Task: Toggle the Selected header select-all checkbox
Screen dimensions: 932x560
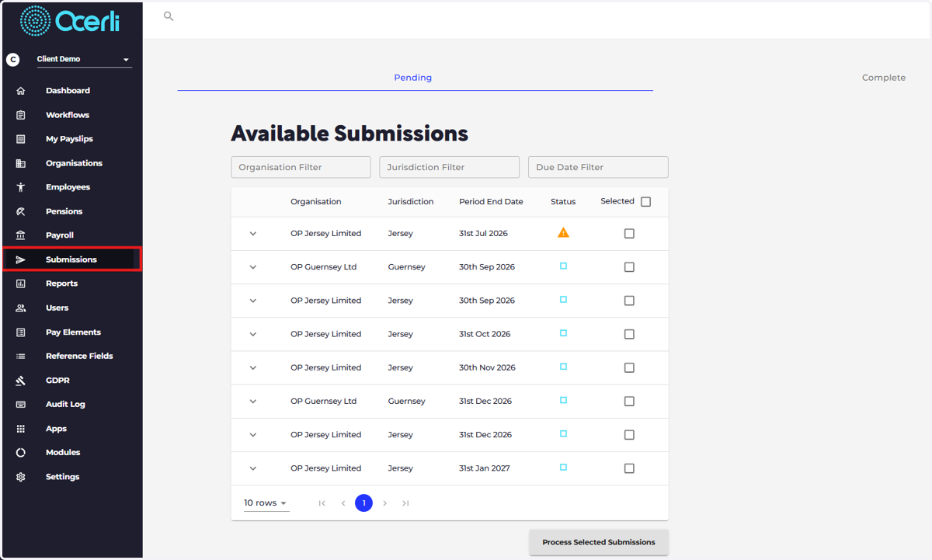Action: point(645,202)
